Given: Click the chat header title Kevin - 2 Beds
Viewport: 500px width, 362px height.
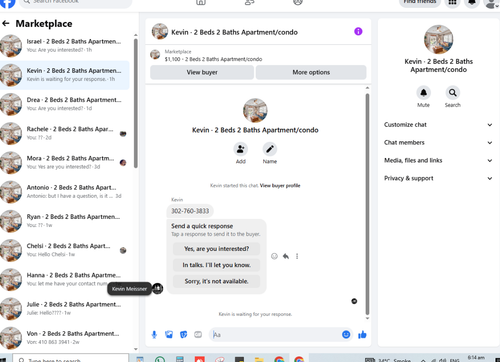Looking at the screenshot, I should tap(234, 32).
